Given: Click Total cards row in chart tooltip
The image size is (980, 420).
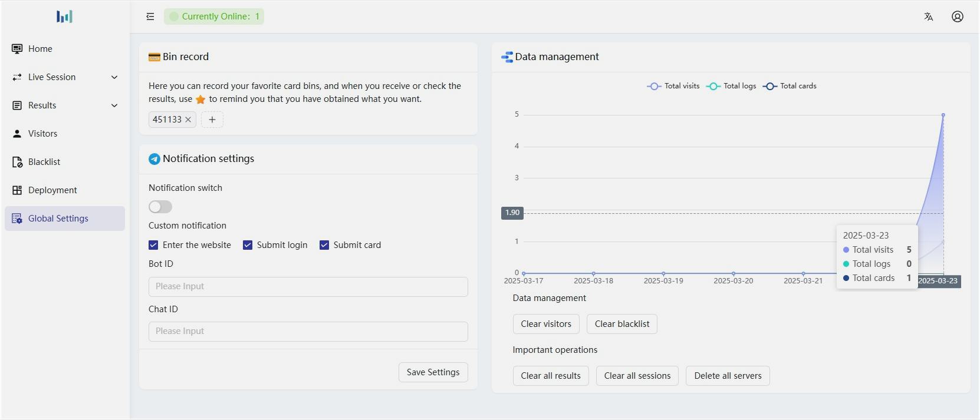Looking at the screenshot, I should pyautogui.click(x=877, y=278).
